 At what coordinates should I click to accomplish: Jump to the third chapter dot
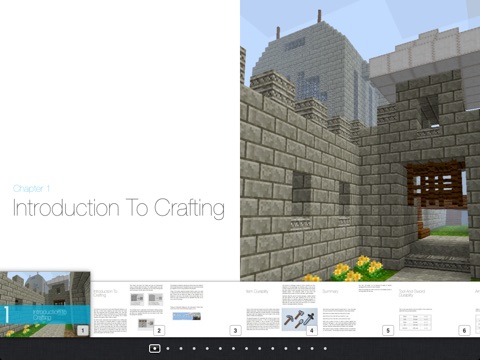(181, 349)
